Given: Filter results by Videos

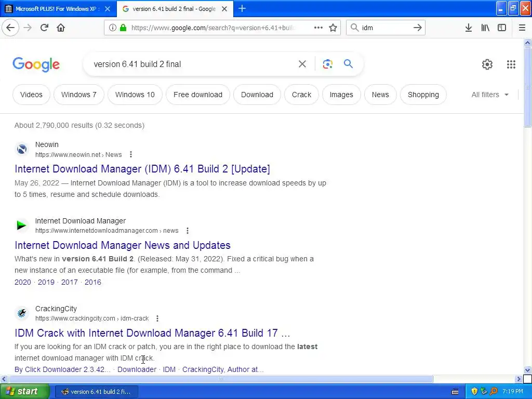Looking at the screenshot, I should (x=31, y=95).
